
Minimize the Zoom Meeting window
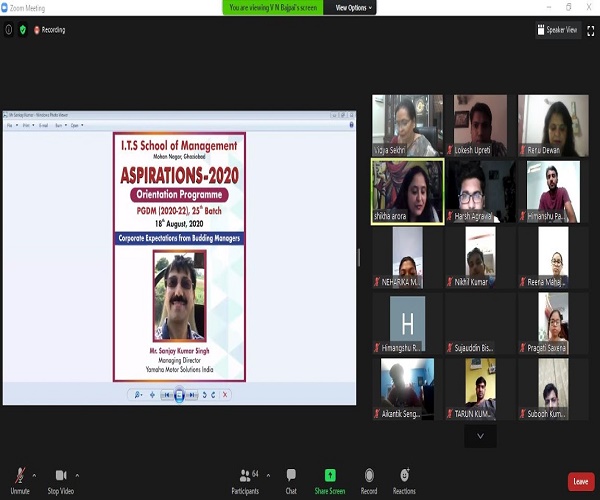[549, 7]
